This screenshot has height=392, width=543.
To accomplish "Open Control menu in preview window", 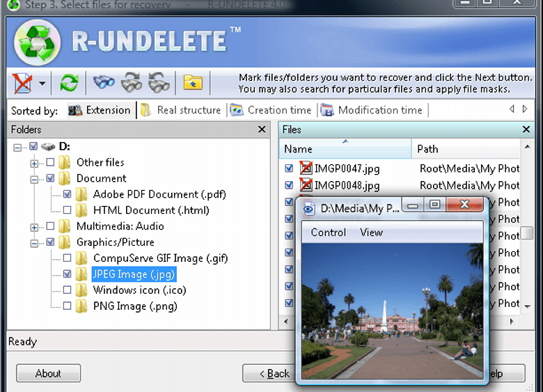I will pos(328,233).
